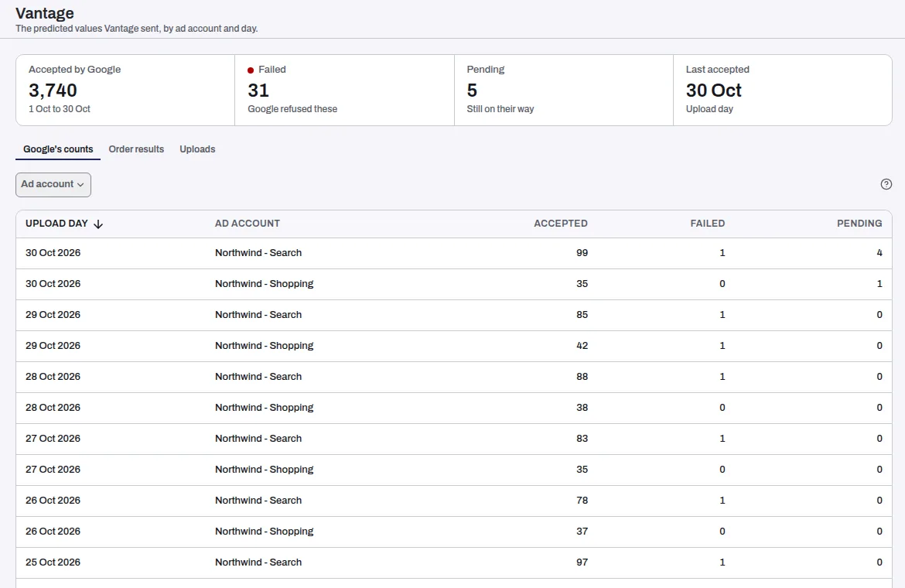The height and width of the screenshot is (588, 905).
Task: Switch to the Uploads tab
Action: coord(197,149)
